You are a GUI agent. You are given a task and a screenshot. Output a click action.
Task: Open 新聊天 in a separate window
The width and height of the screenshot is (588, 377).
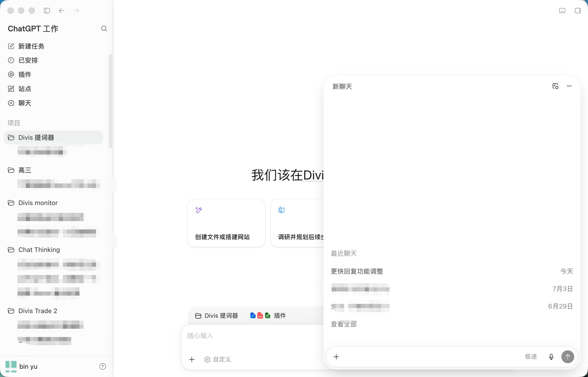[555, 86]
